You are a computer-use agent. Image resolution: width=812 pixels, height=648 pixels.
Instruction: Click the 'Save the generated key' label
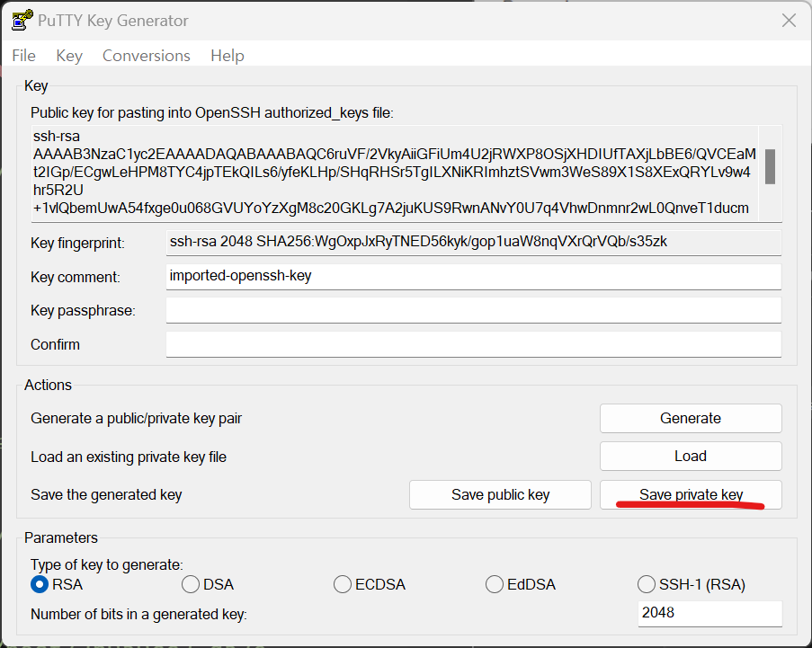[x=106, y=495]
